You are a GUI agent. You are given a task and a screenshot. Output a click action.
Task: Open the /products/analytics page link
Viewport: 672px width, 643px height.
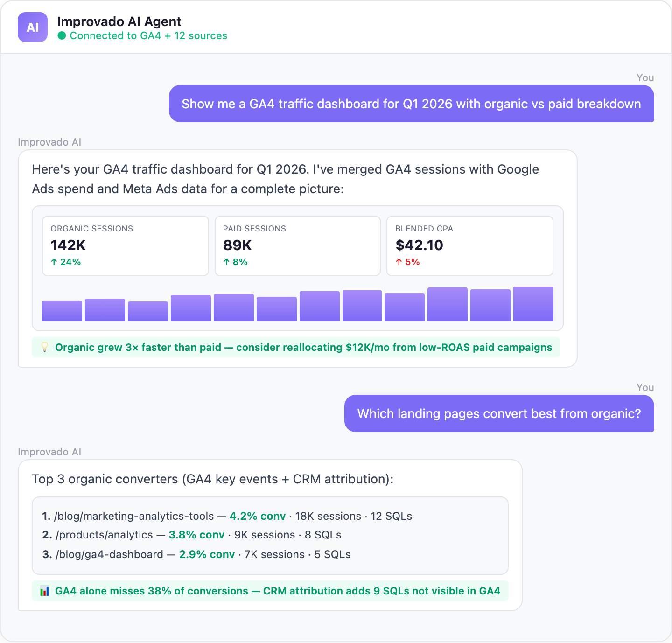[105, 535]
